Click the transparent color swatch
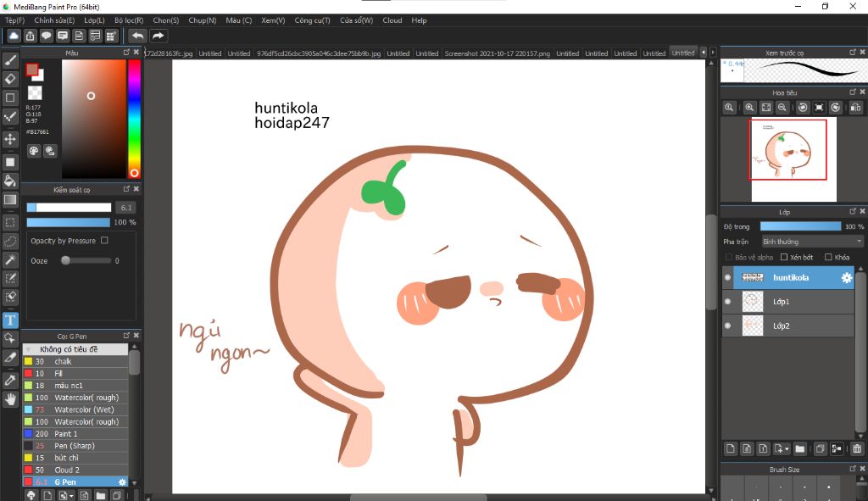The image size is (868, 501). coord(35,92)
